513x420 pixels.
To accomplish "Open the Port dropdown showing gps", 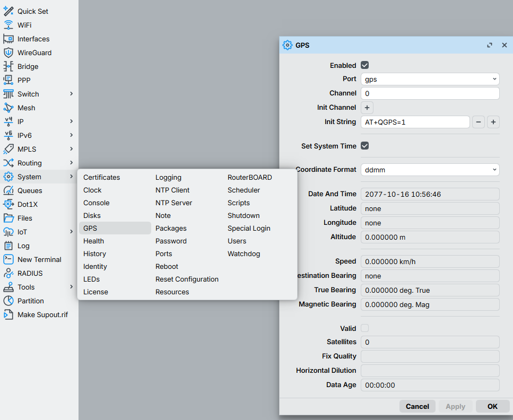I will tap(430, 79).
